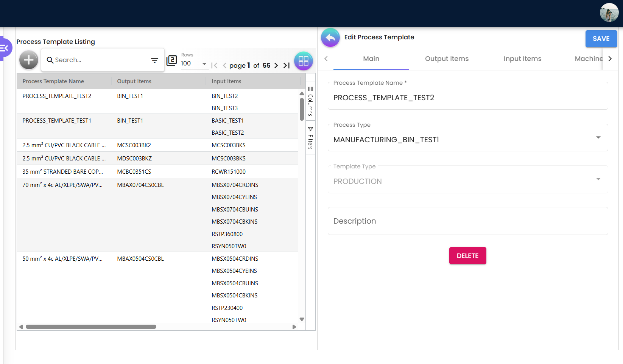623x364 pixels.
Task: Open the search filter options icon
Action: tap(154, 60)
